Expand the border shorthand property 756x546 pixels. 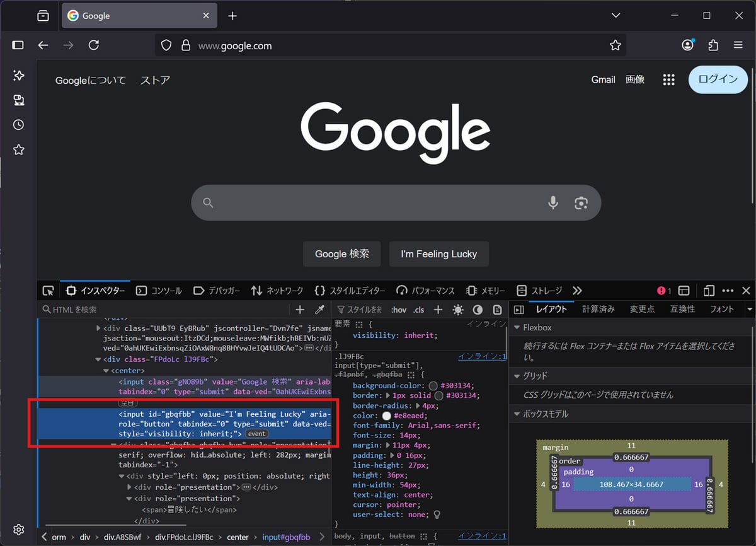388,395
